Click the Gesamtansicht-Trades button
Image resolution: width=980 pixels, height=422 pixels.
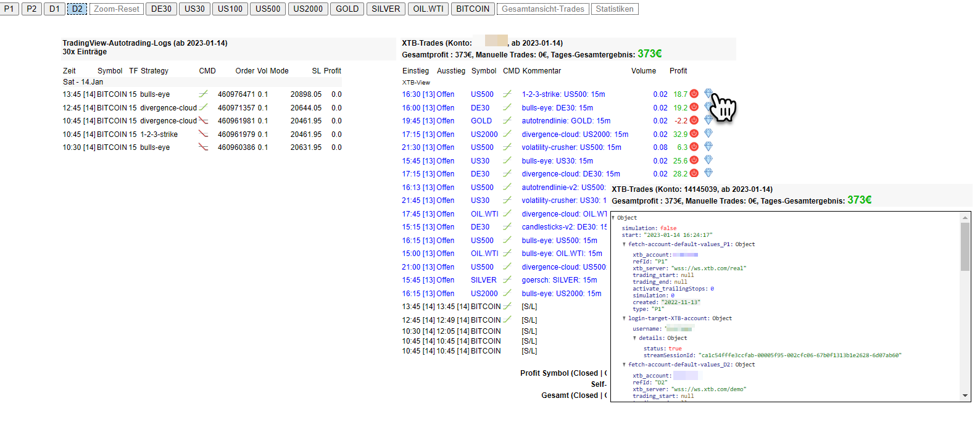(542, 9)
